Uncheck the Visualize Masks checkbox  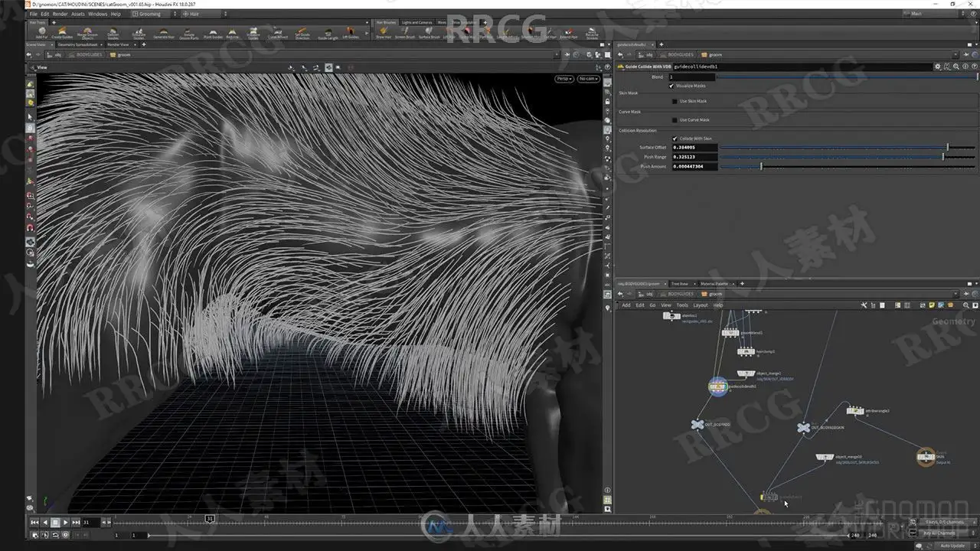[671, 86]
